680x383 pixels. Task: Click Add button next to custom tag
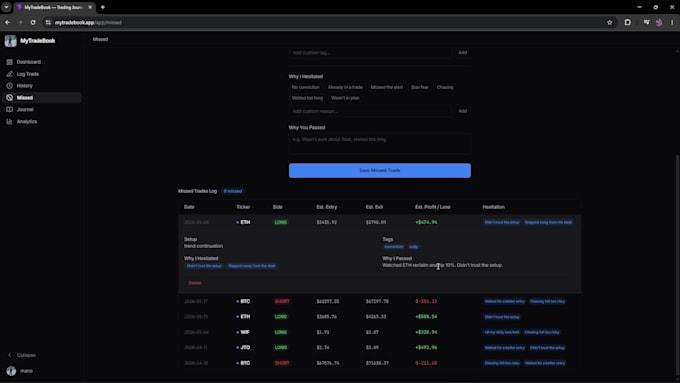[x=463, y=52]
